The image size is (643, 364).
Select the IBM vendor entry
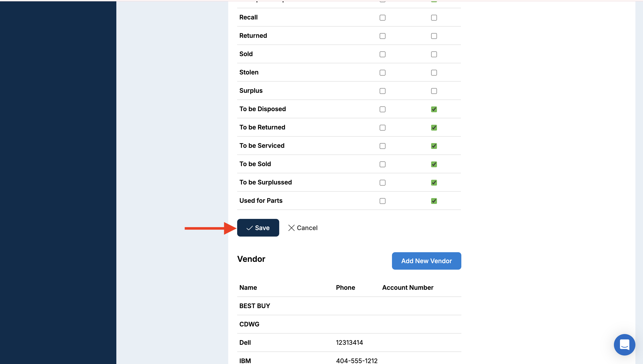(245, 360)
